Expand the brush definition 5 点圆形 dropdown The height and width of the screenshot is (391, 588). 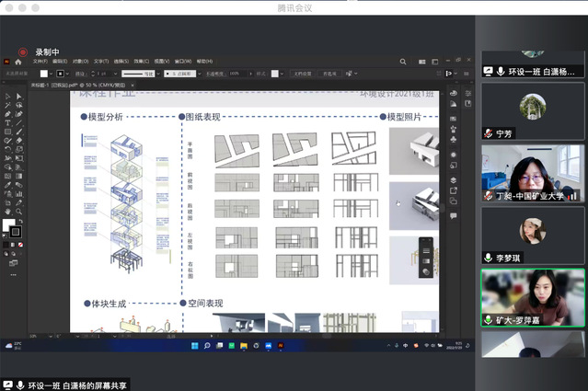point(199,74)
